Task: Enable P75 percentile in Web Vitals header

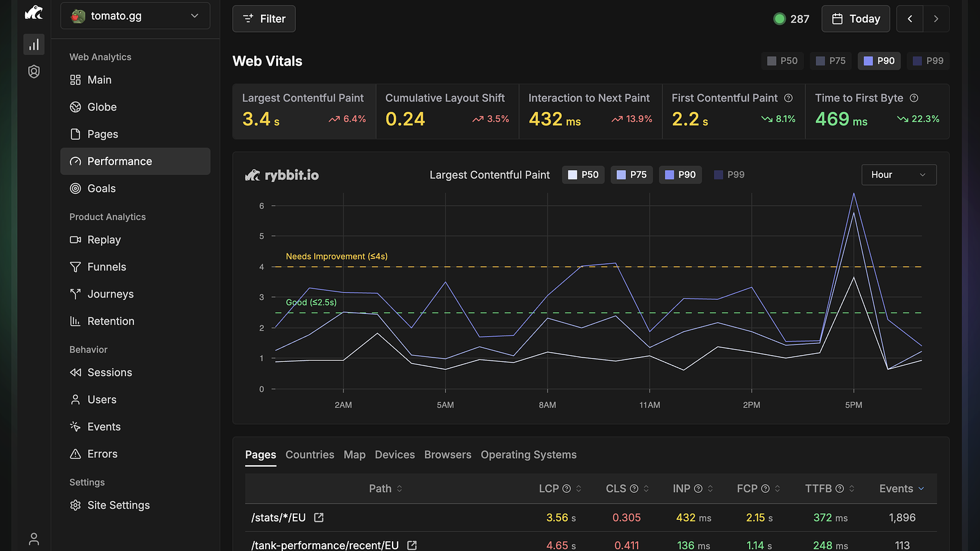Action: pyautogui.click(x=831, y=61)
